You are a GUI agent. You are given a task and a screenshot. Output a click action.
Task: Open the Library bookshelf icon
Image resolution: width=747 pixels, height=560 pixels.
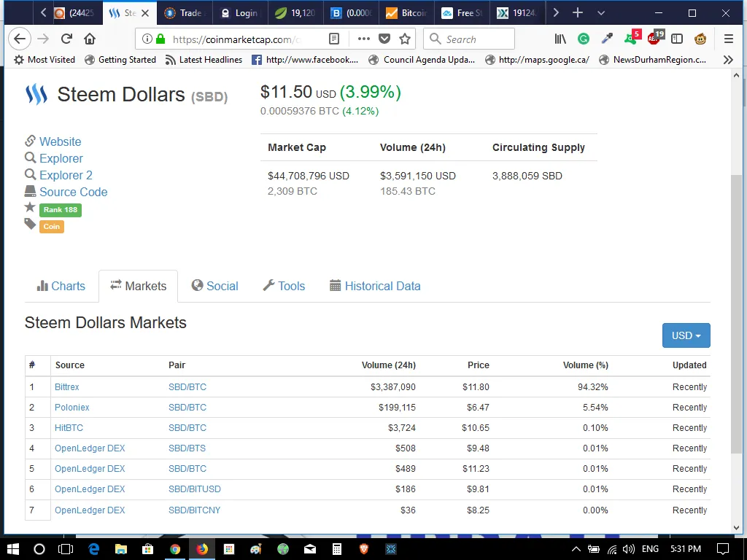560,39
